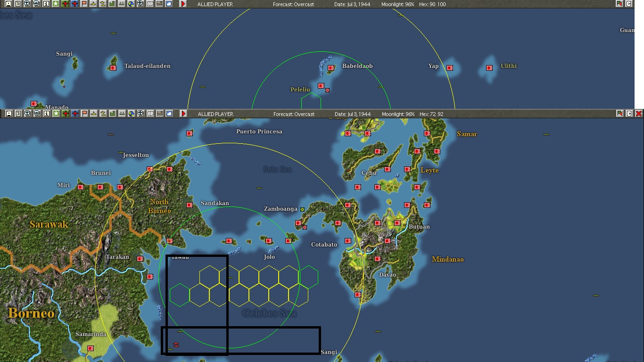Click the 'Leyte' island label
The height and width of the screenshot is (362, 644).
[429, 170]
